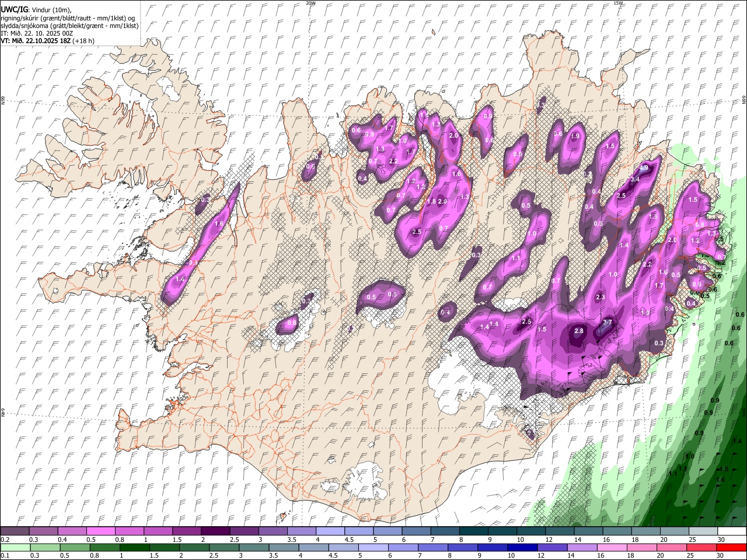Click the "0.2" label in the top legend row
The height and width of the screenshot is (560, 747).
click(x=5, y=540)
